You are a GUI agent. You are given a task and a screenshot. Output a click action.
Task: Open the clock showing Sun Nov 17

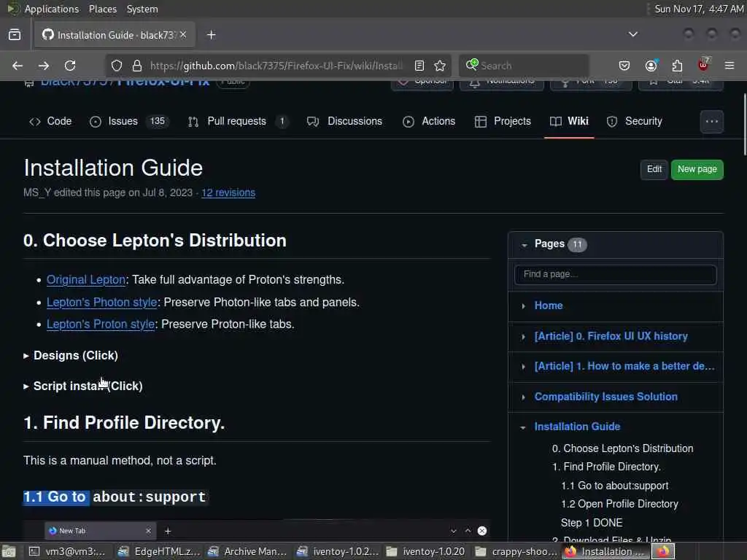click(x=698, y=9)
